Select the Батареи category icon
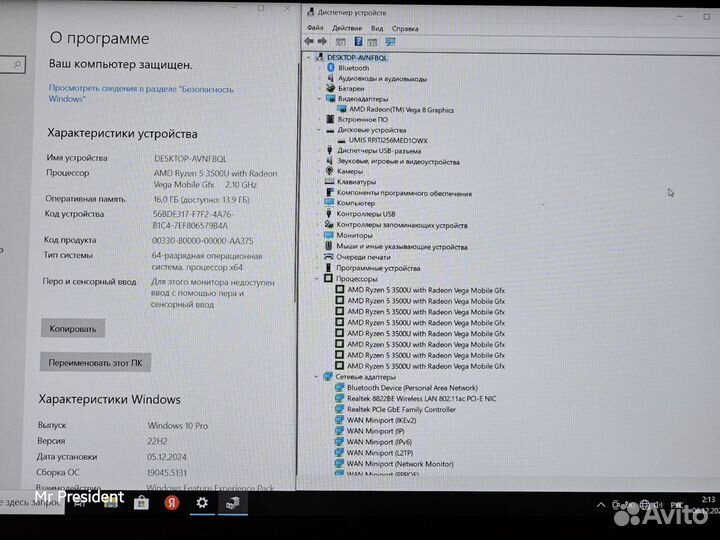This screenshot has height=540, width=720. 330,88
